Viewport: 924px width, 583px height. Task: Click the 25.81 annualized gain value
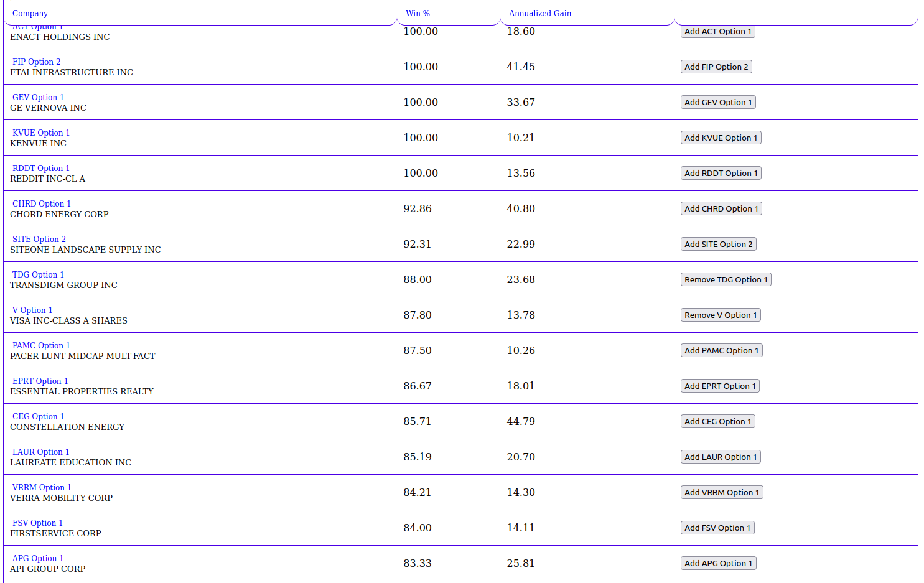tap(521, 563)
